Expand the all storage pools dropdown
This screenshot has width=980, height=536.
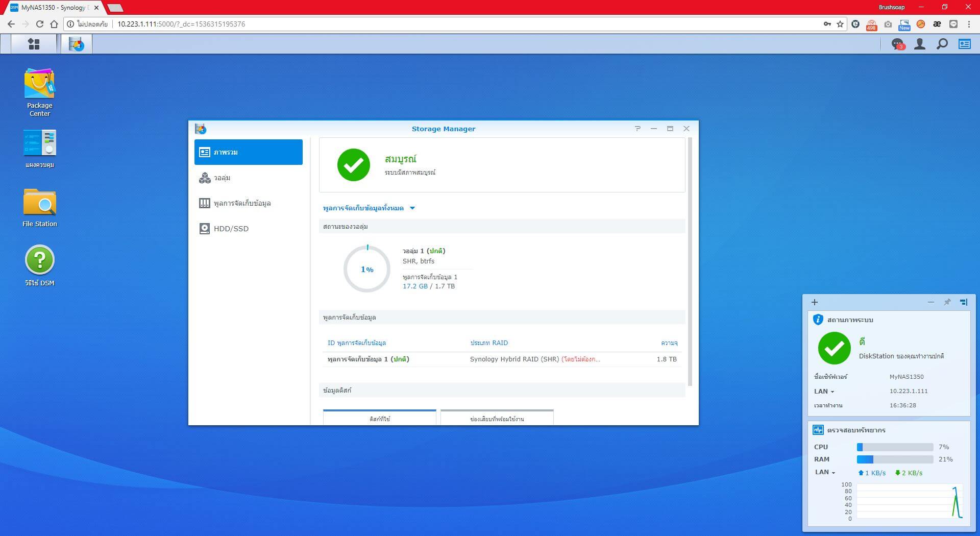click(369, 208)
